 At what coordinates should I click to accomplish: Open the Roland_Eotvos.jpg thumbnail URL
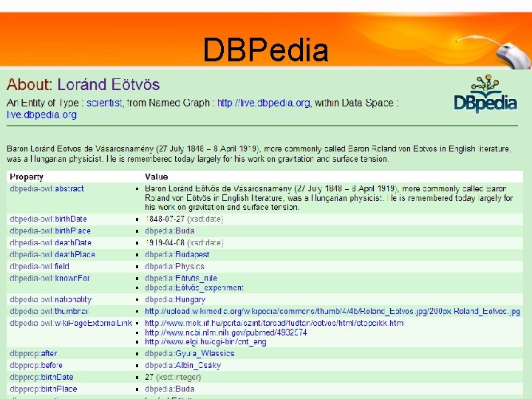(x=332, y=312)
